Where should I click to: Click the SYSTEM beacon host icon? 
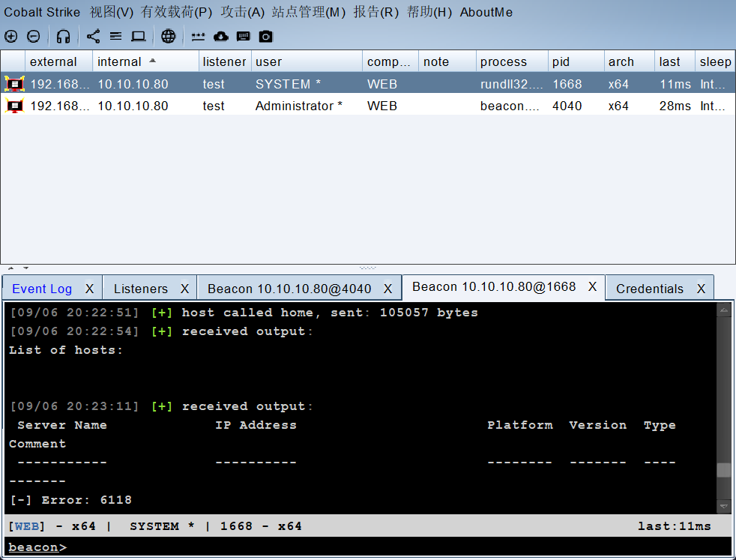click(x=14, y=84)
